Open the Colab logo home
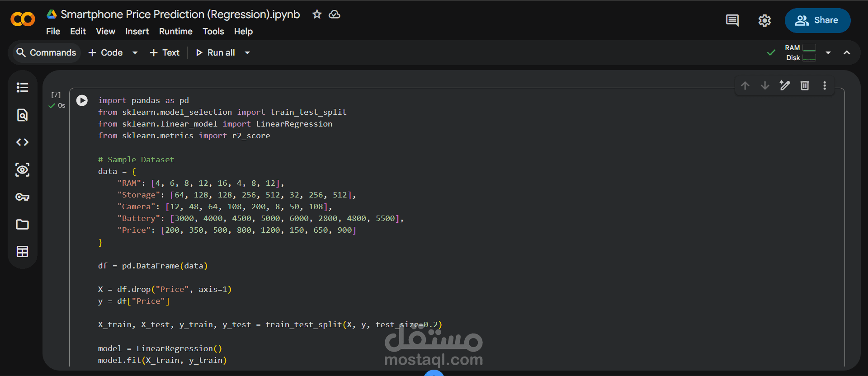 23,19
